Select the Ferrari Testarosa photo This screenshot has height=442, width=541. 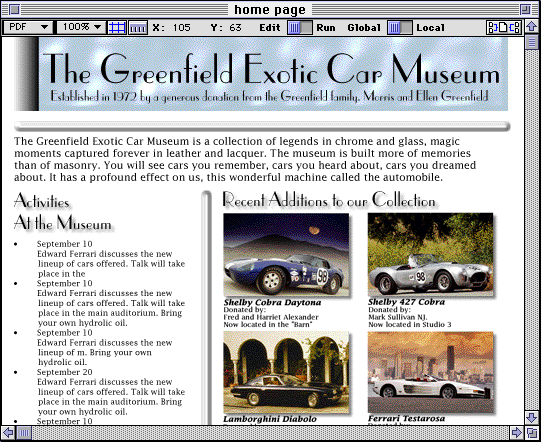(430, 372)
